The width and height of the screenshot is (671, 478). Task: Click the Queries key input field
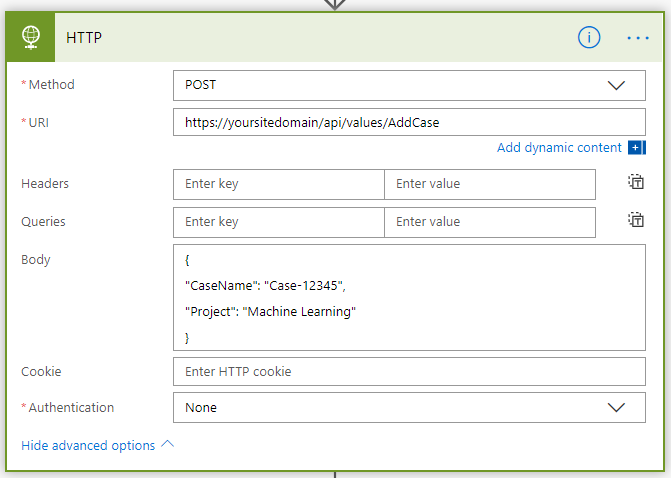[278, 222]
